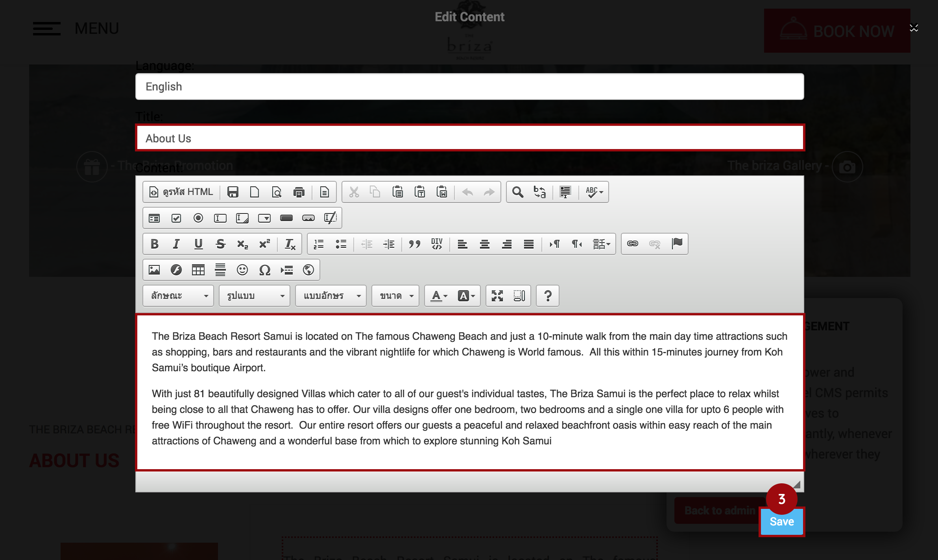Insert Special Character omega icon

264,270
